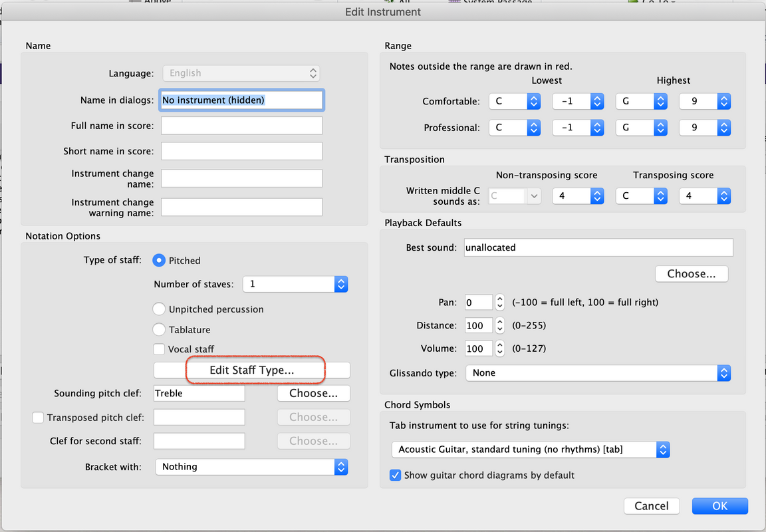The image size is (766, 532).
Task: Enable the Vocal staff checkbox
Action: pos(160,349)
